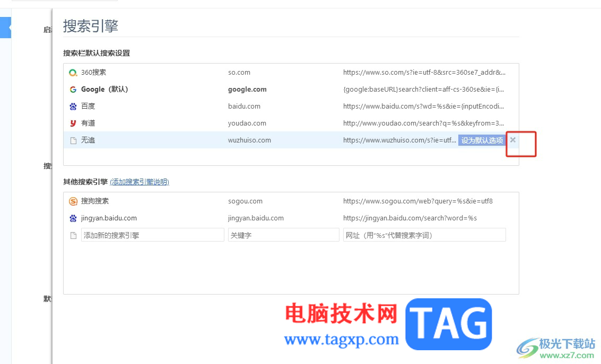Image resolution: width=601 pixels, height=364 pixels.
Task: Click the 搜索引擎 dialog heading
Action: (91, 26)
